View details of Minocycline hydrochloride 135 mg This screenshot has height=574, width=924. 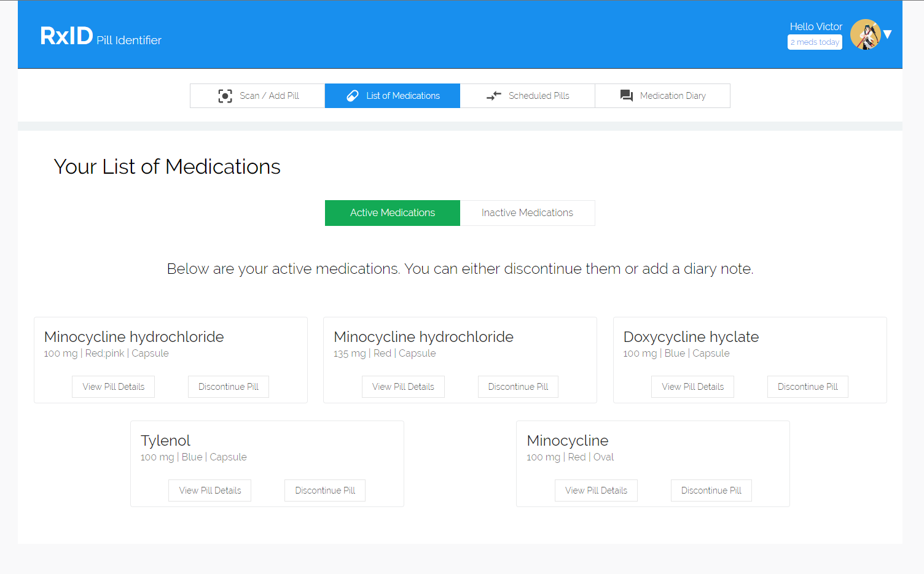tap(403, 387)
